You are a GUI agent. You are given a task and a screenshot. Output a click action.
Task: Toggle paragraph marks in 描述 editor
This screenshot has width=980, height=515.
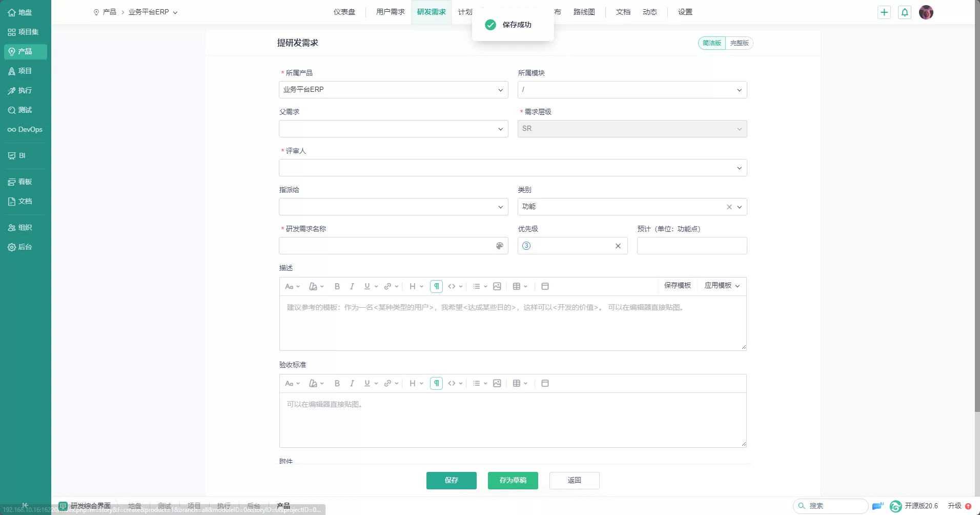pyautogui.click(x=436, y=286)
